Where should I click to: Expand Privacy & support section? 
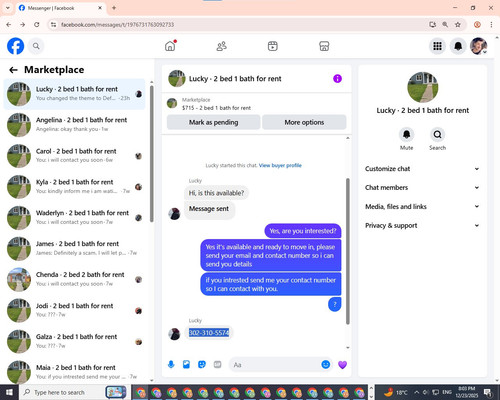[x=422, y=225]
